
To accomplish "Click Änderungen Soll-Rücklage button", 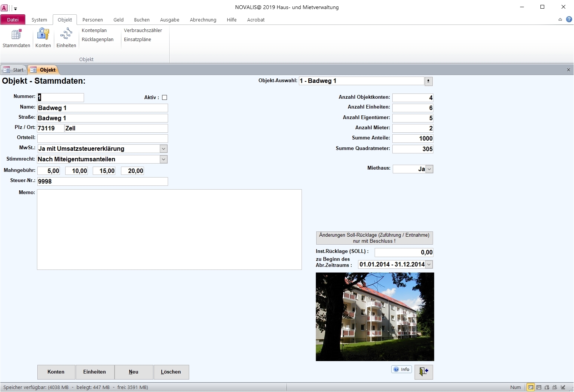I will pos(374,238).
